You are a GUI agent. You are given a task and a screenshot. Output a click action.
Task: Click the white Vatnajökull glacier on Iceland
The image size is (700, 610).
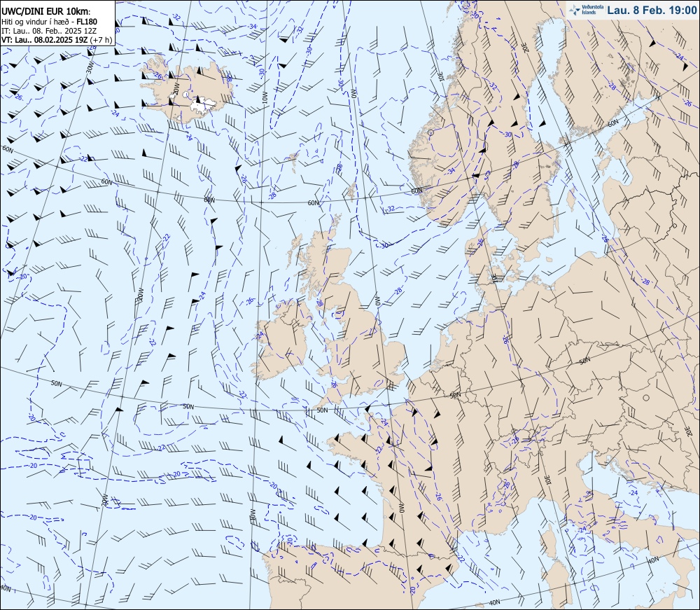pos(203,104)
